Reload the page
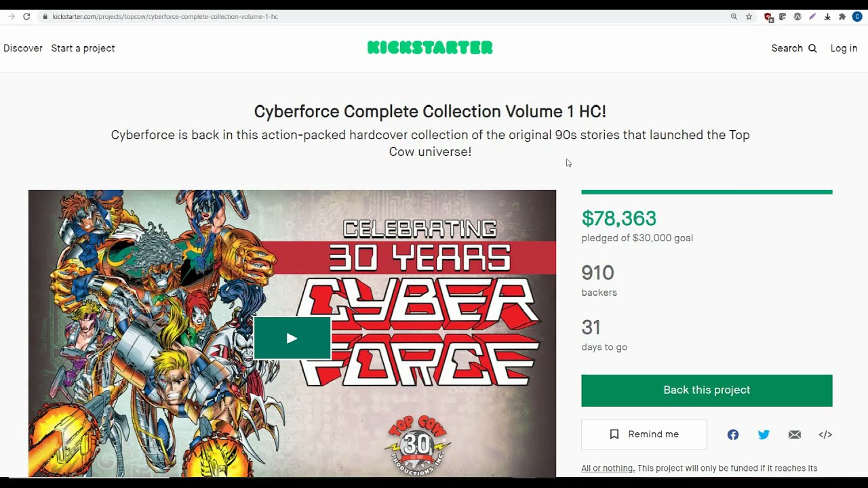Viewport: 868px width, 488px height. pyautogui.click(x=26, y=16)
